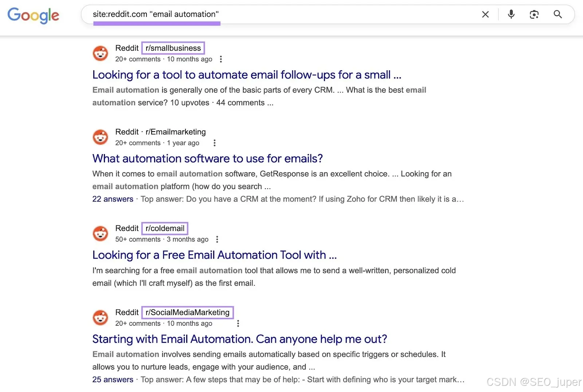Open three-dot menu for r/coldemail result
Viewport: 583px width, 392px height.
point(217,239)
